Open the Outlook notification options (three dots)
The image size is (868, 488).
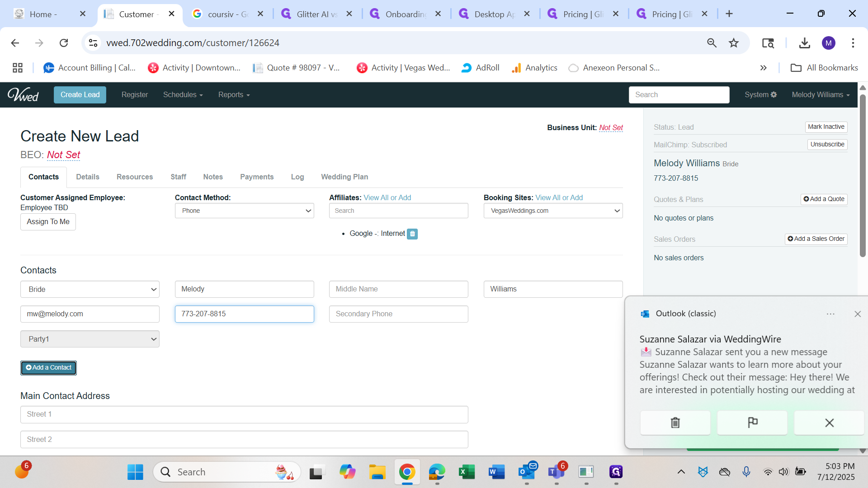[830, 314]
